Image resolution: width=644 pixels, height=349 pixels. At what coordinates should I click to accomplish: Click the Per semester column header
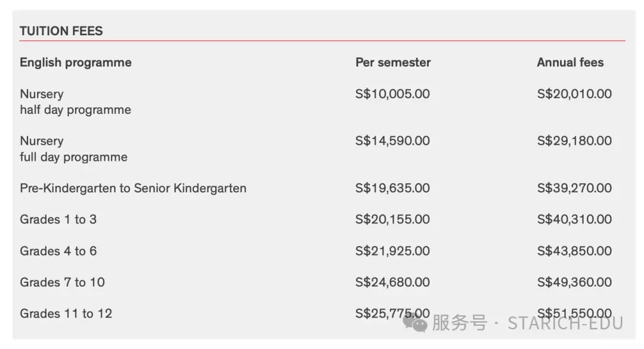(x=392, y=63)
